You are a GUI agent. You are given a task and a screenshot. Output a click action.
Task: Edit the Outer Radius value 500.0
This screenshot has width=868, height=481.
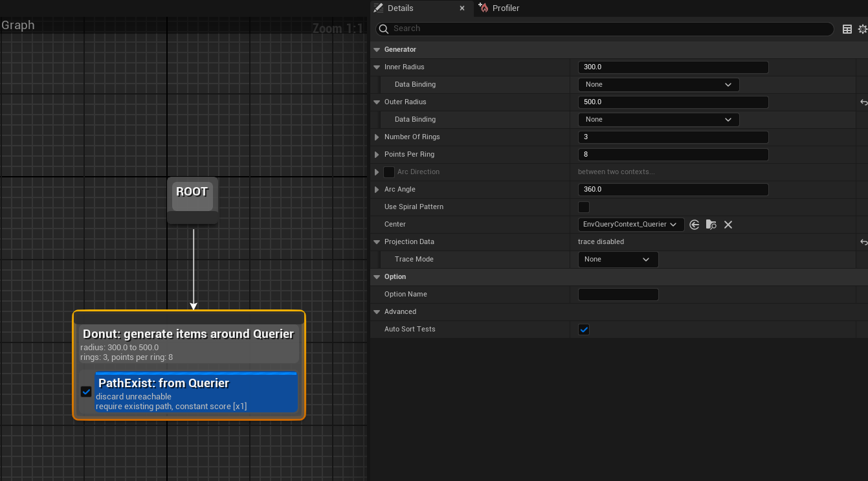[x=673, y=102]
